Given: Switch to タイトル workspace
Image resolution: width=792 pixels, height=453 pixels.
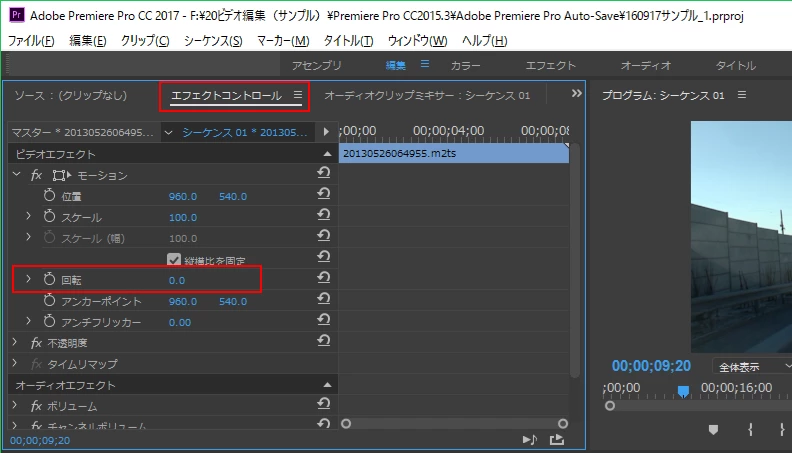Looking at the screenshot, I should click(x=735, y=66).
